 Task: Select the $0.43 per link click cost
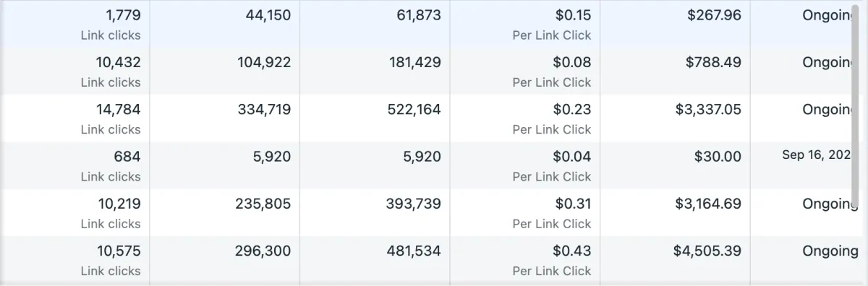coord(524,260)
